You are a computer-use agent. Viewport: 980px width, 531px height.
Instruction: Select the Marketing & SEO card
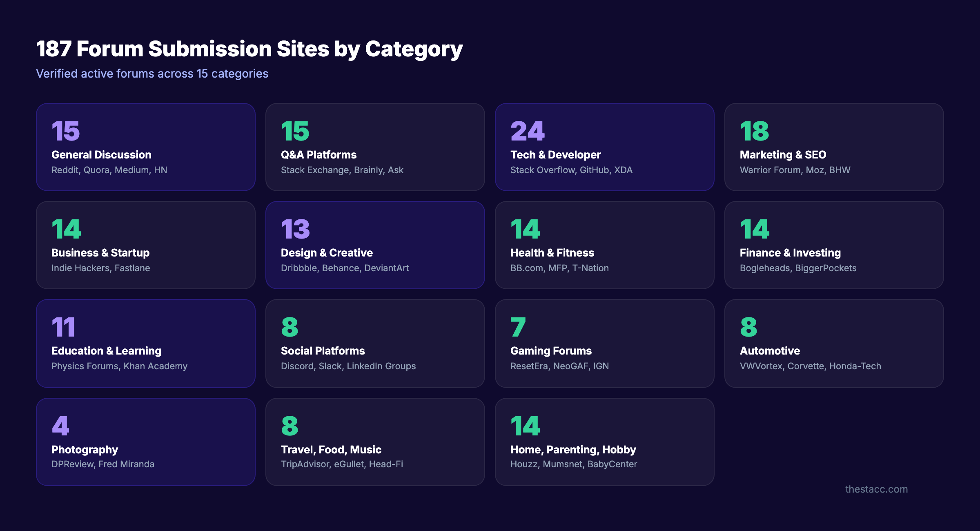834,147
